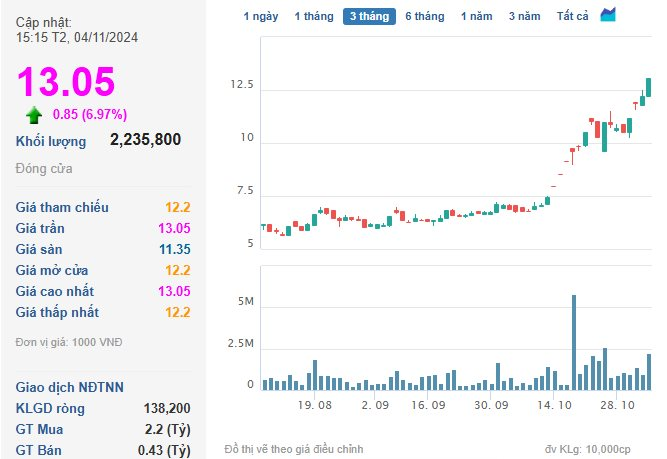Click the 'Giá sàn' value 11.35
Screen dimensions: 667x459
[174, 249]
